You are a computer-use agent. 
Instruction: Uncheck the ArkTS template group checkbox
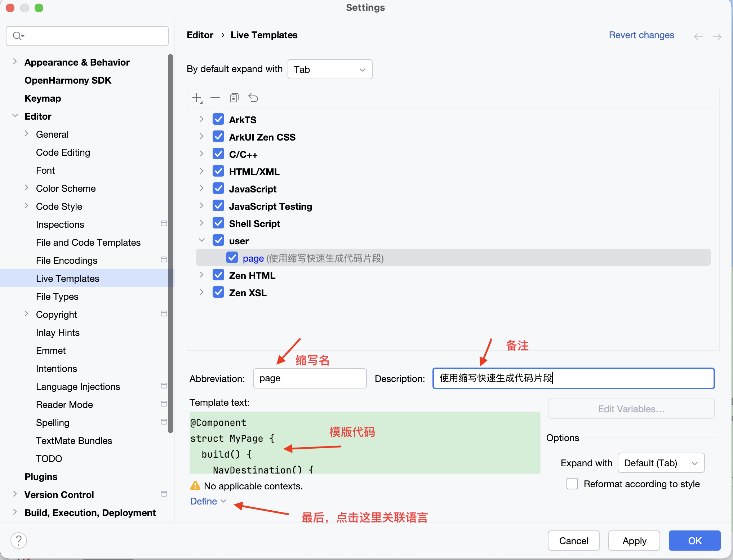point(218,119)
